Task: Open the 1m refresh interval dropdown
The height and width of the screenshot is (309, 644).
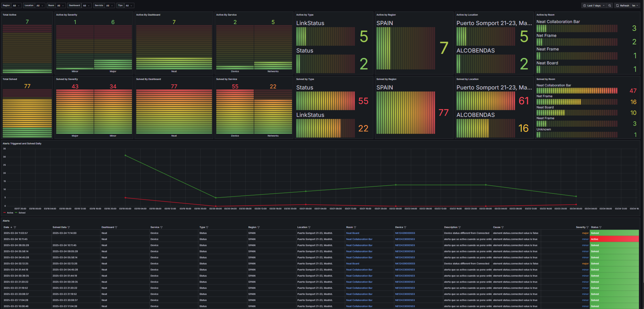Action: tap(635, 5)
